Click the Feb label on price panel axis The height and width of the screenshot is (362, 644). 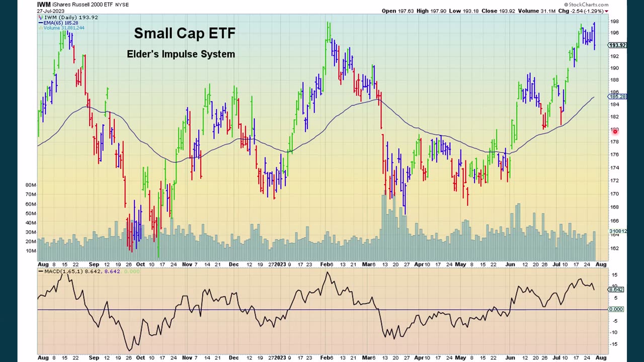(x=326, y=264)
